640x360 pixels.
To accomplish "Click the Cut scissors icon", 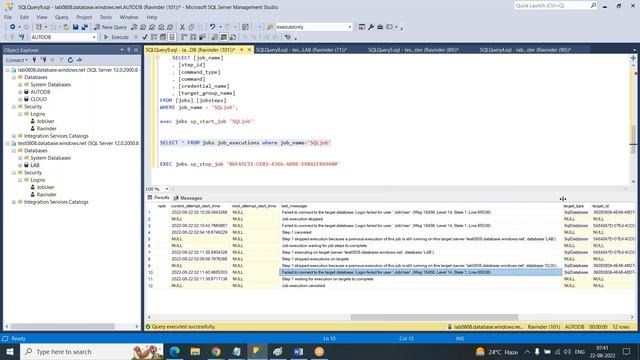I will pyautogui.click(x=182, y=27).
